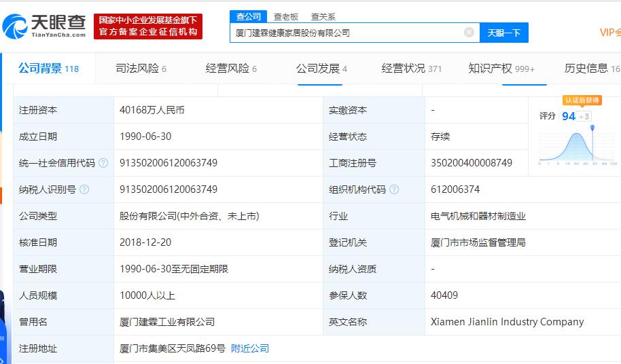The image size is (621, 364).
Task: Open the 附近公司 link
Action: pos(250,348)
